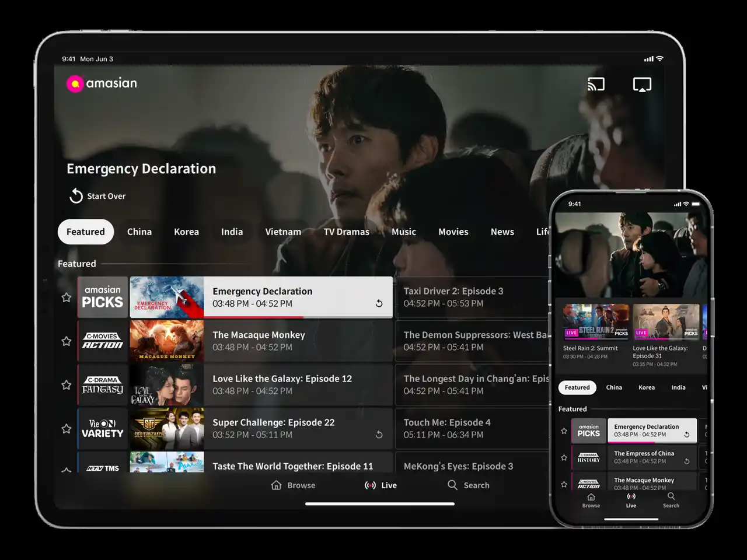Image resolution: width=747 pixels, height=560 pixels.
Task: Select the TV Dramas category tab
Action: point(346,232)
